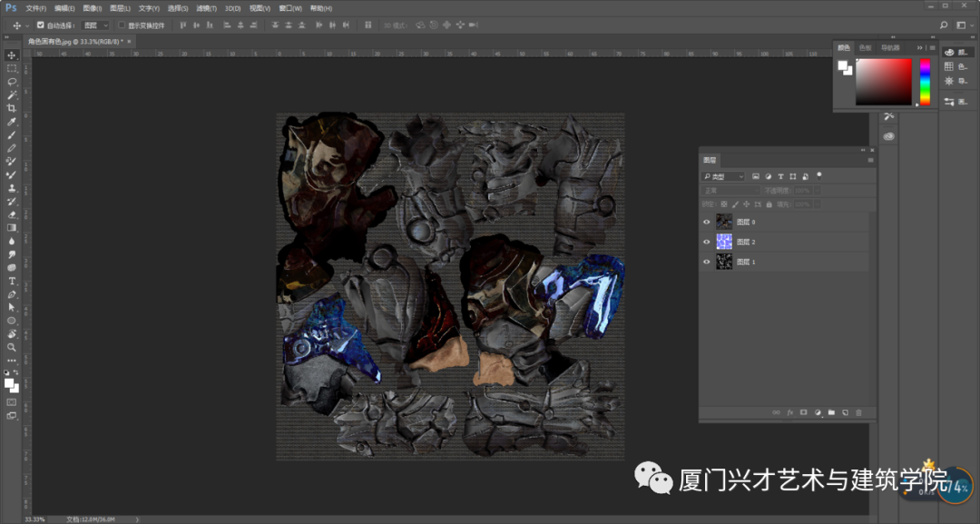Image resolution: width=980 pixels, height=524 pixels.
Task: Filter layers by adjustment layer icon
Action: [x=769, y=176]
